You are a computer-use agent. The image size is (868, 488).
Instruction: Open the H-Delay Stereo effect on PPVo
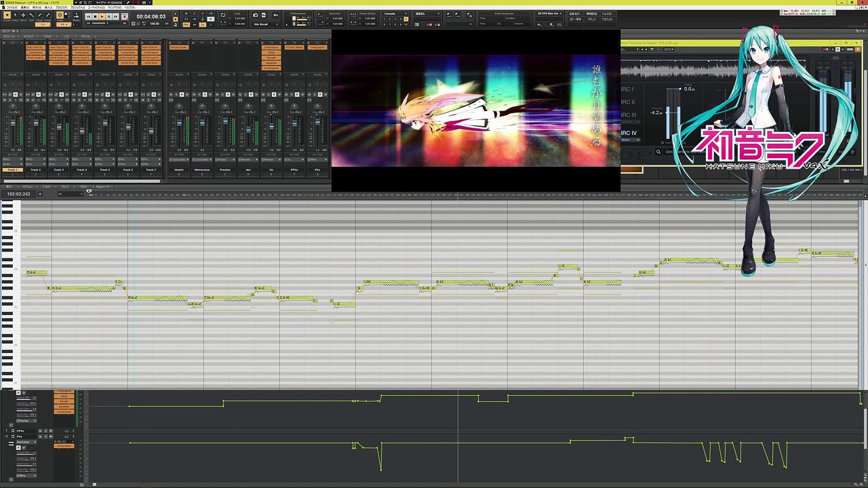tap(294, 47)
